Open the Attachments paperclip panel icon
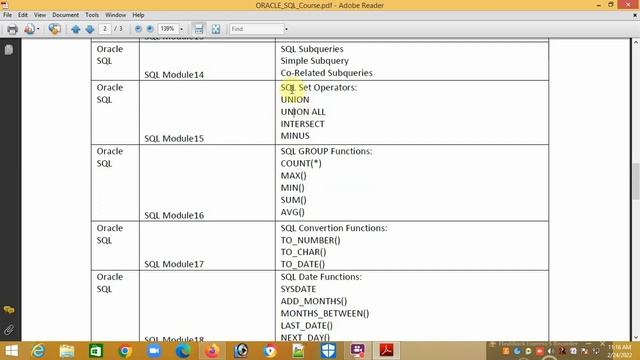 point(9,329)
